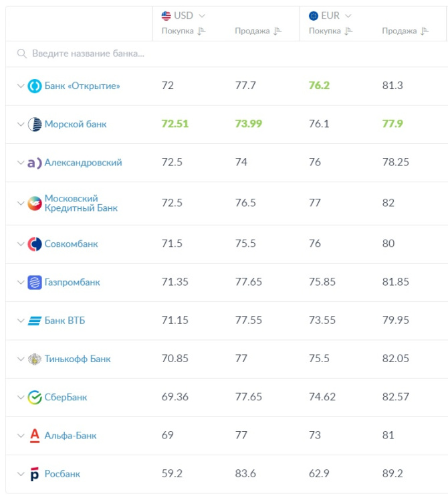448x496 pixels.
Task: Expand the Александровский bank row
Action: (20, 163)
